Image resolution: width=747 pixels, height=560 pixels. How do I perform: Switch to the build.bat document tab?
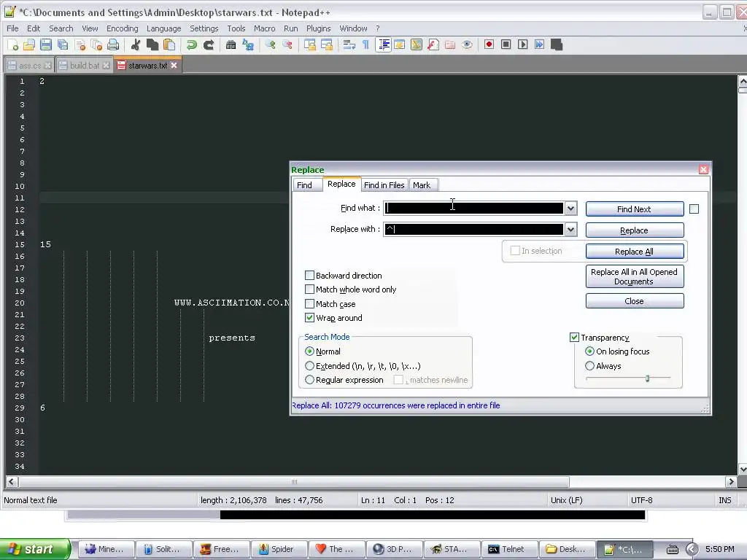85,65
